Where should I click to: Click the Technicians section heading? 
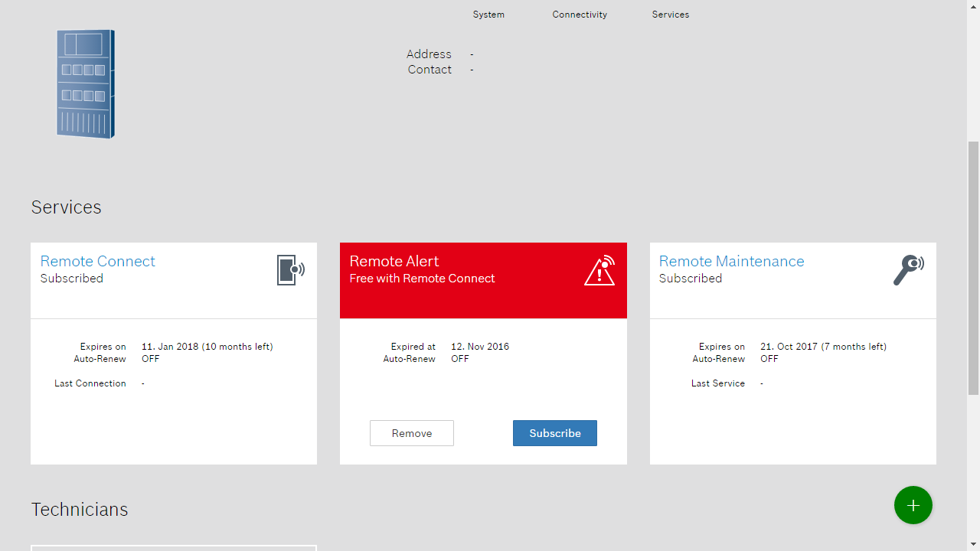[80, 510]
